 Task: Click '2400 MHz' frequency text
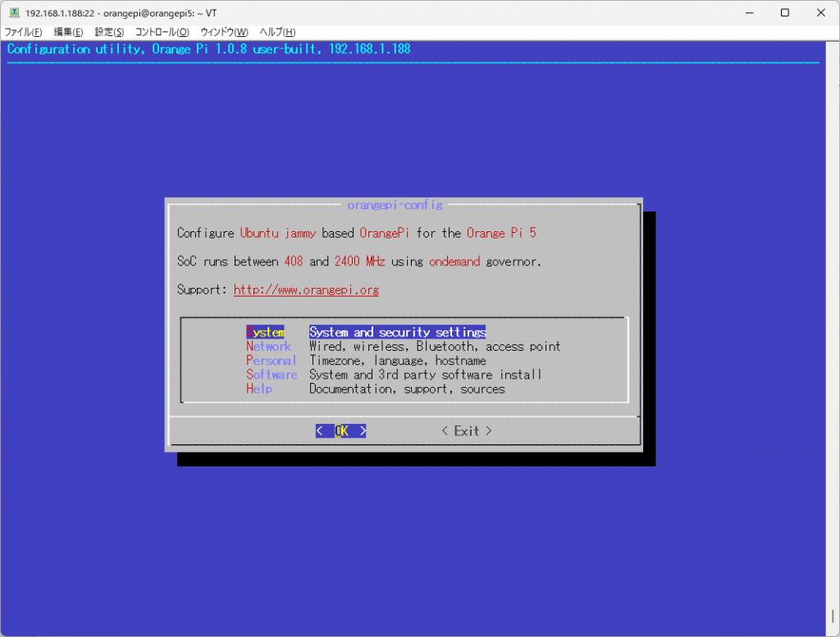[x=359, y=262]
